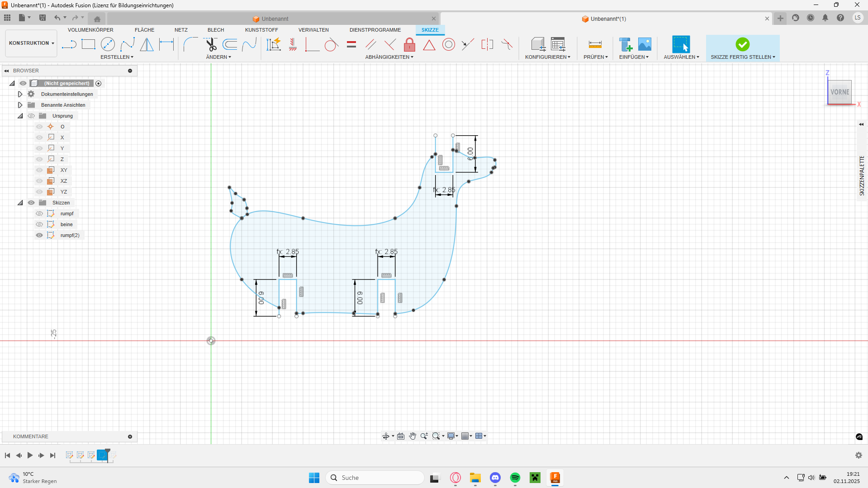Switch to the BLECH tab

216,30
